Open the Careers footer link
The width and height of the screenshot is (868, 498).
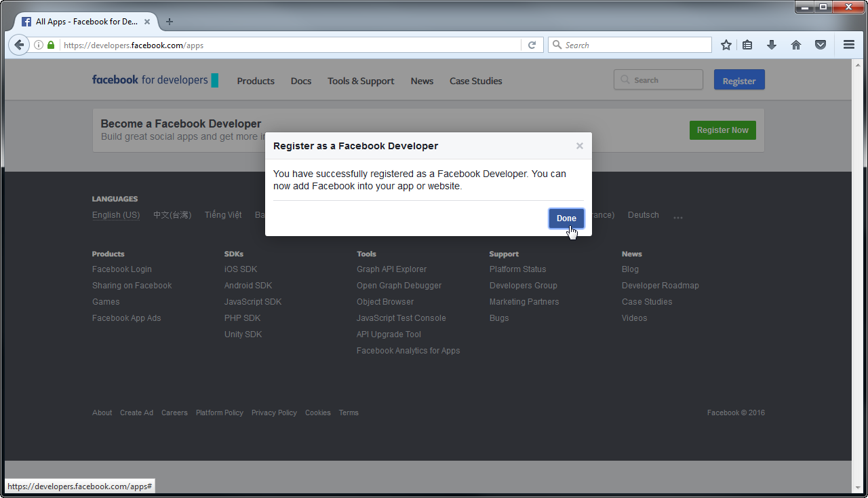174,413
